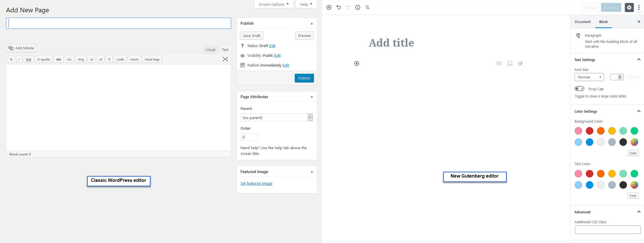Open the more tools vertical dots menu
This screenshot has height=243, width=644.
coord(639,7)
